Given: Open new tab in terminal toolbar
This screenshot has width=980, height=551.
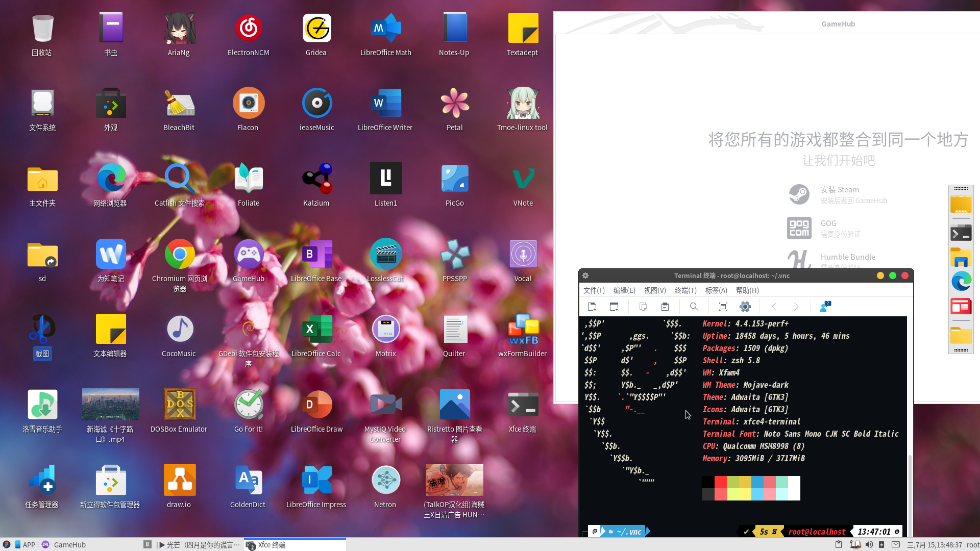Looking at the screenshot, I should pos(592,307).
